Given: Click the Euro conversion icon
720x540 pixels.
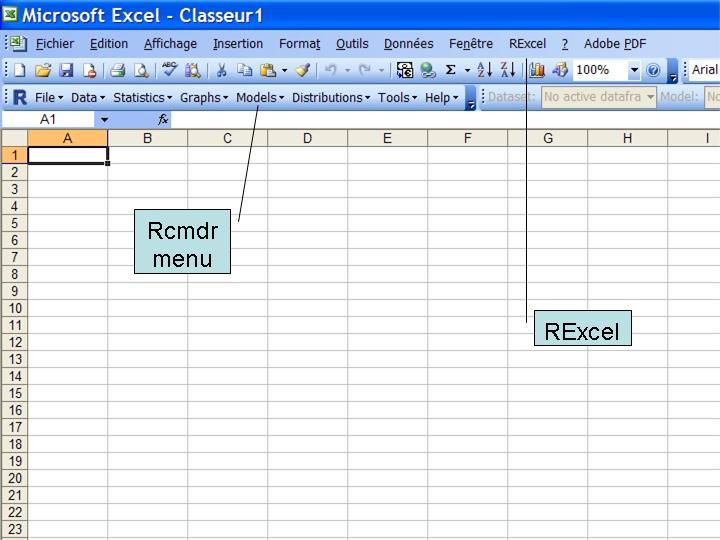Looking at the screenshot, I should click(x=405, y=70).
